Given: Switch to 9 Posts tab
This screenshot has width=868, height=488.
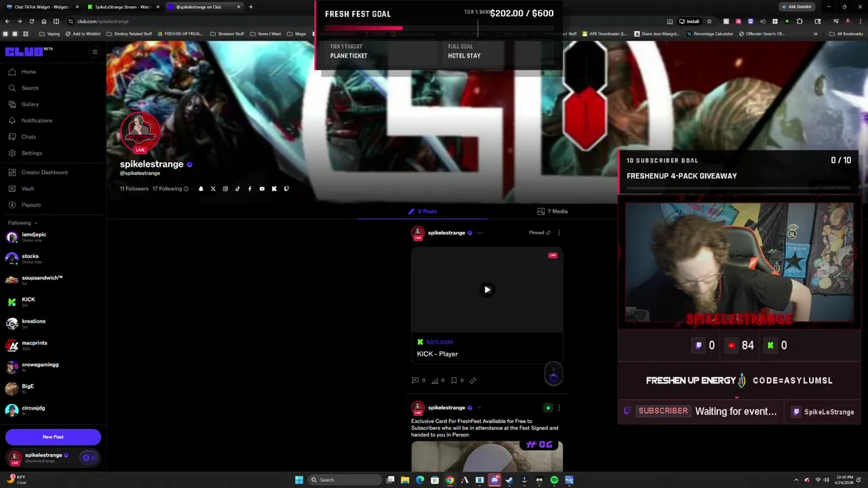Looking at the screenshot, I should pos(422,211).
